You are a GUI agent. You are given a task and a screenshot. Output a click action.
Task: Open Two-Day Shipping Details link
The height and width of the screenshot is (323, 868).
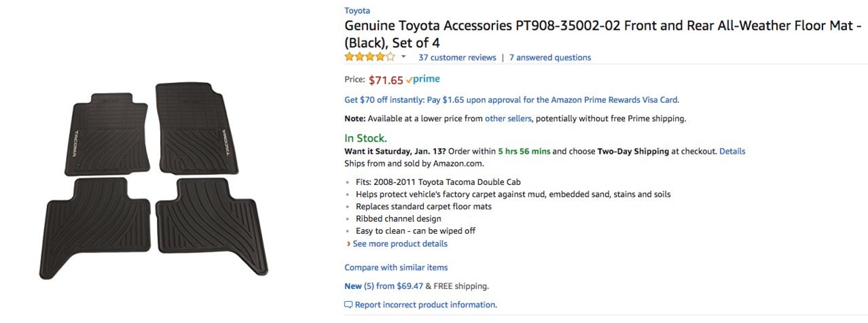732,151
